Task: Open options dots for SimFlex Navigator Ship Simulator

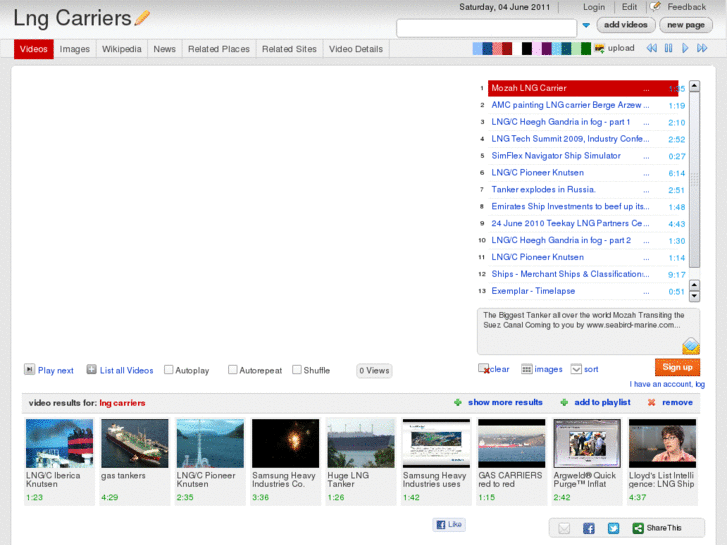Action: tap(646, 157)
